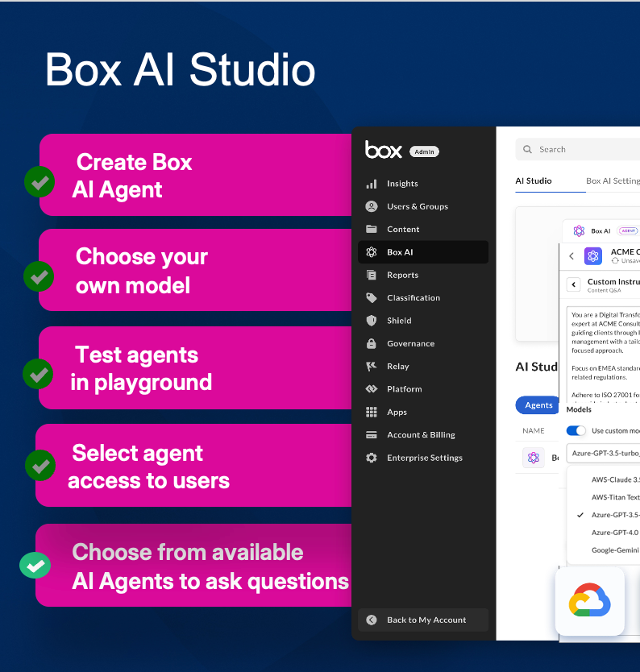Image resolution: width=640 pixels, height=672 pixels.
Task: Click the Account & Billing menu label
Action: click(421, 435)
